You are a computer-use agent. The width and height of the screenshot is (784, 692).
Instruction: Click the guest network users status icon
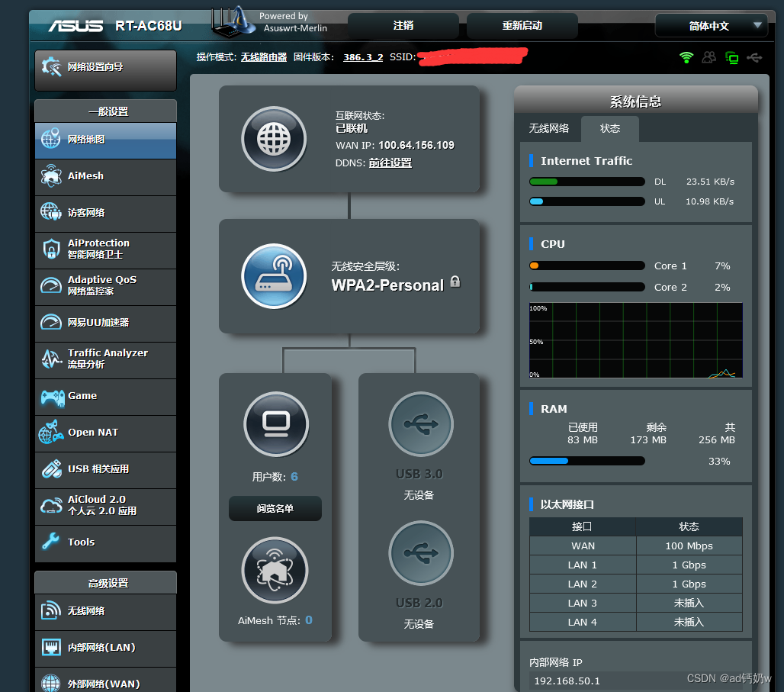[x=709, y=57]
